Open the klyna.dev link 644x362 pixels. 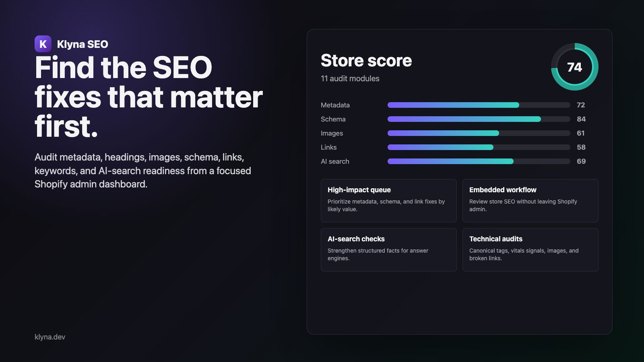[x=50, y=337]
